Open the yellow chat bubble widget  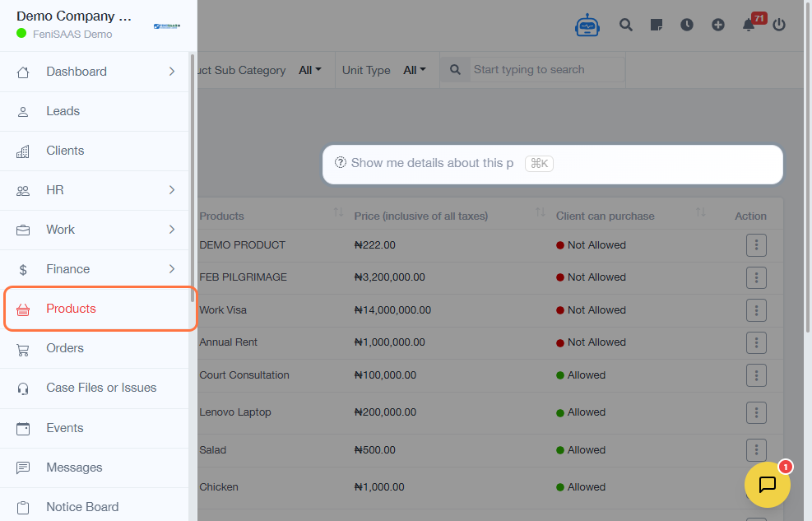pos(767,485)
